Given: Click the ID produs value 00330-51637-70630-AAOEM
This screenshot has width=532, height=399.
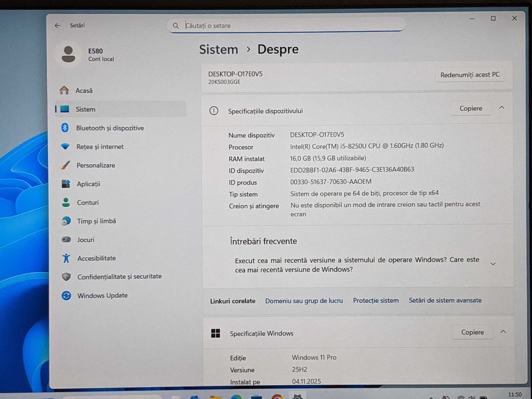Looking at the screenshot, I should coord(331,181).
